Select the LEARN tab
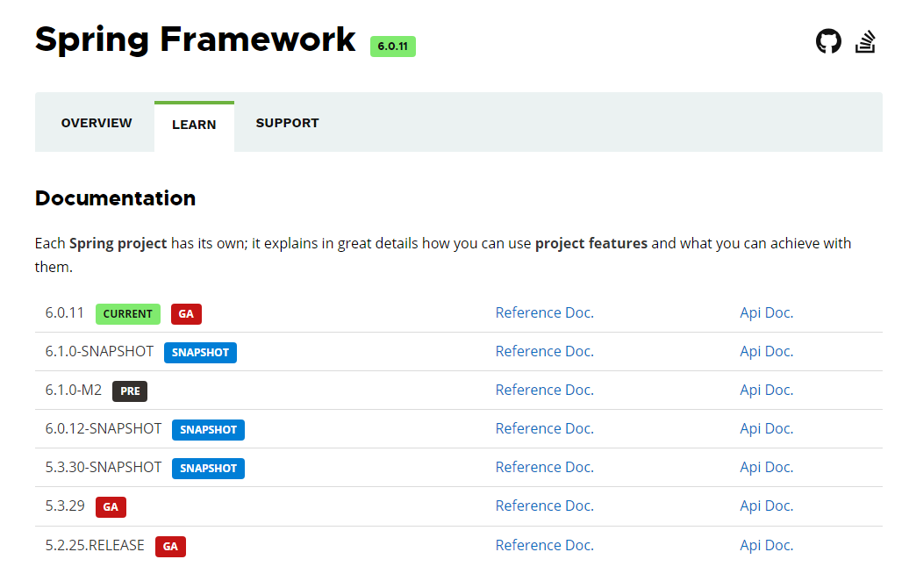 194,125
